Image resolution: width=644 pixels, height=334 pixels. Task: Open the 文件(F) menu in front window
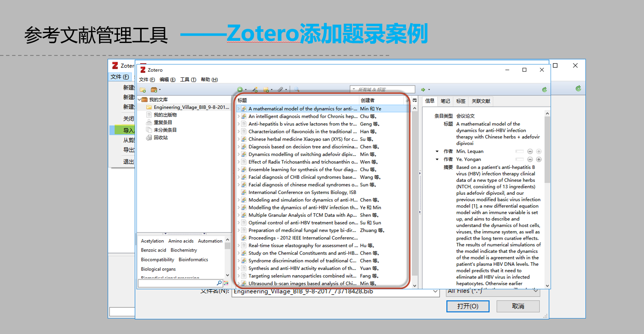pos(147,80)
